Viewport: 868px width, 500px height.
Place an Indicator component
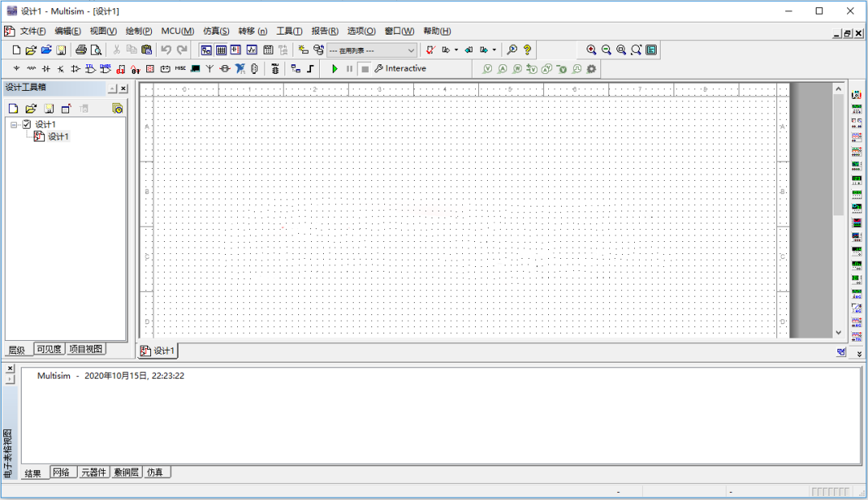click(150, 68)
